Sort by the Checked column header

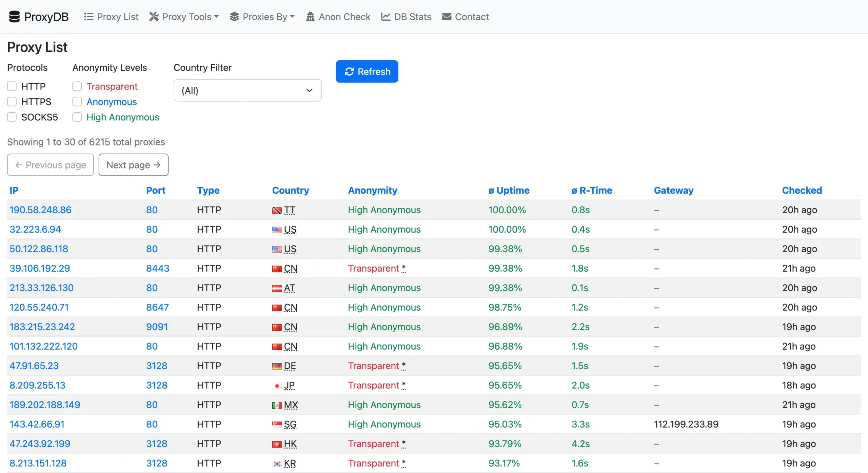802,191
